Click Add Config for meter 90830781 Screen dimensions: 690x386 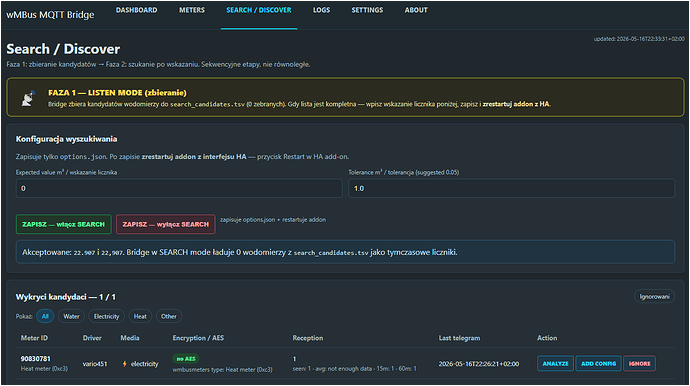(x=598, y=364)
